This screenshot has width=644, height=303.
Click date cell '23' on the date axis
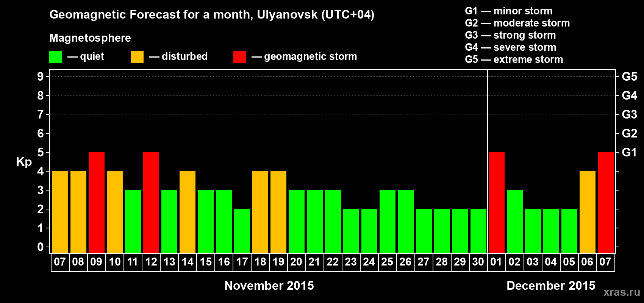[351, 262]
